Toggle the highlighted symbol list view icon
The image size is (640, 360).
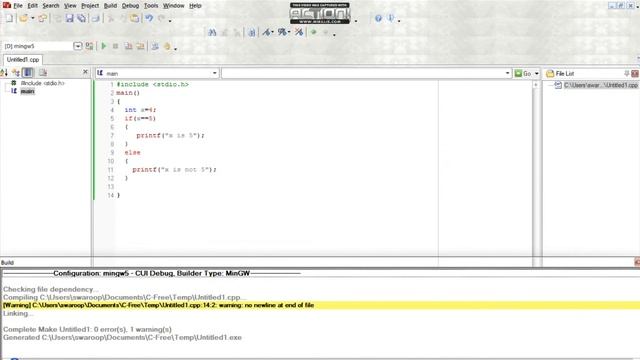click(28, 73)
